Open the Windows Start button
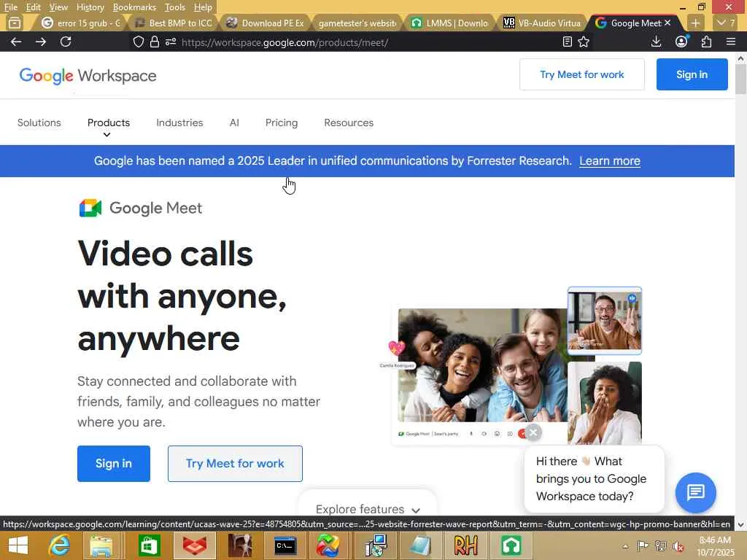 pos(18,545)
